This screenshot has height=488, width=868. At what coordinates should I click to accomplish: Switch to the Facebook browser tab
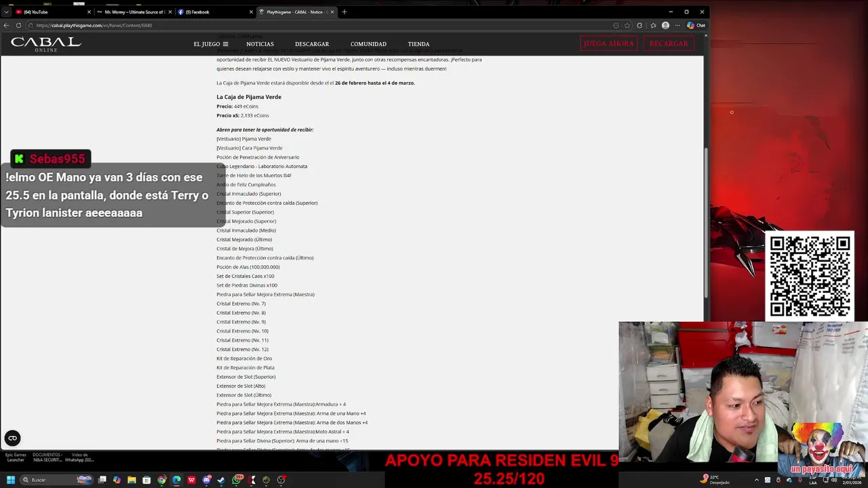(x=214, y=12)
